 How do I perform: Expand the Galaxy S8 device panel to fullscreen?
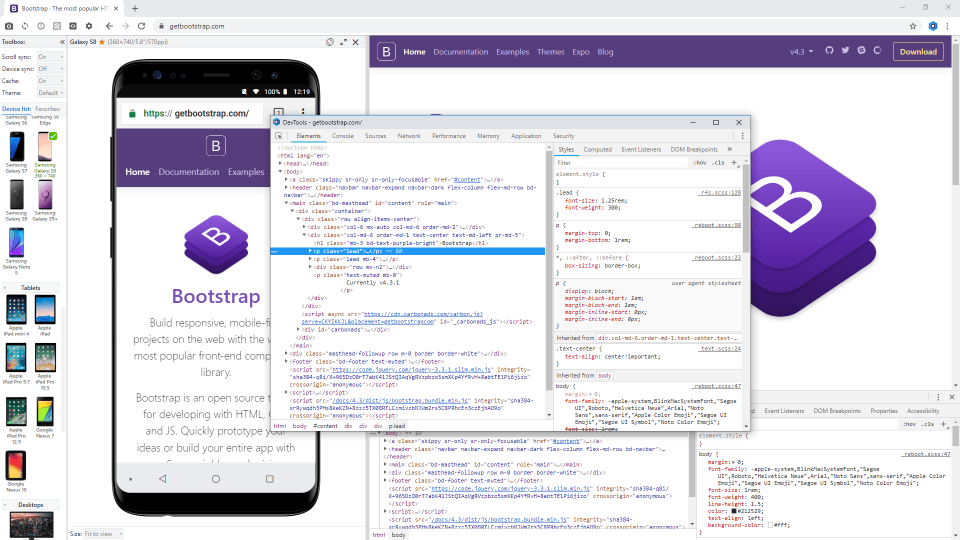coord(343,42)
